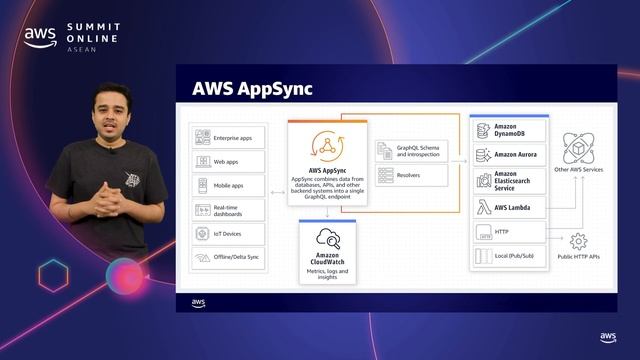This screenshot has height=360, width=640.
Task: Click the 'ASEAN' text under Summit Online
Action: point(82,49)
